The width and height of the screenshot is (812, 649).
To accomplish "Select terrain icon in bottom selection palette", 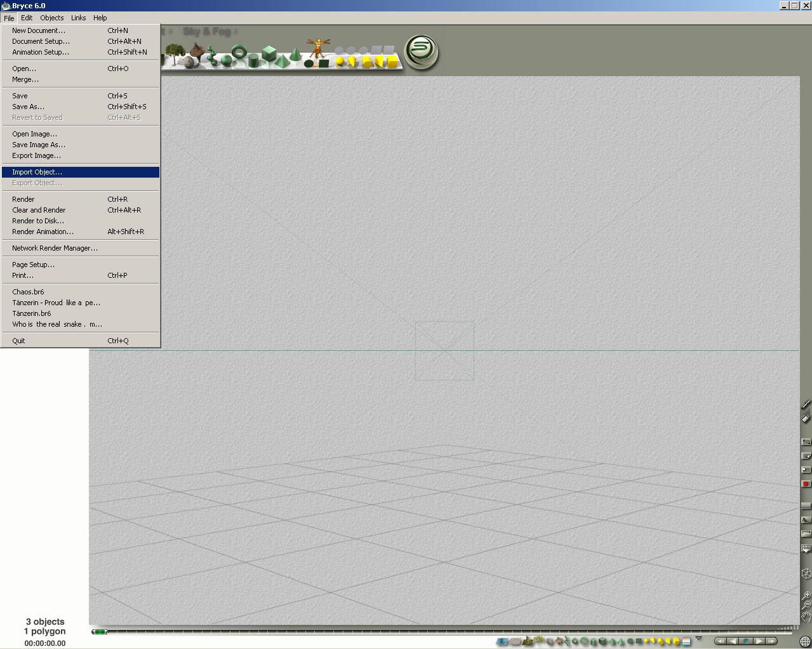I will (x=528, y=641).
